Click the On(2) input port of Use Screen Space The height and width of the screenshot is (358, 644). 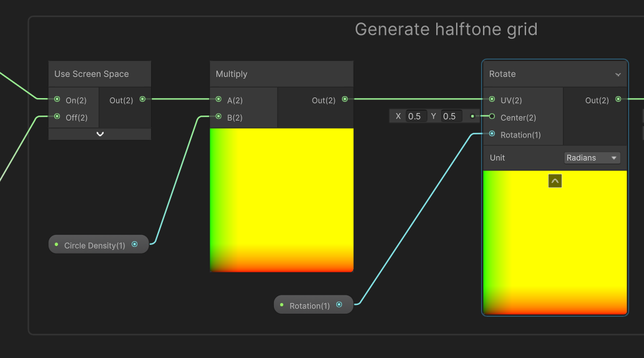pyautogui.click(x=57, y=99)
